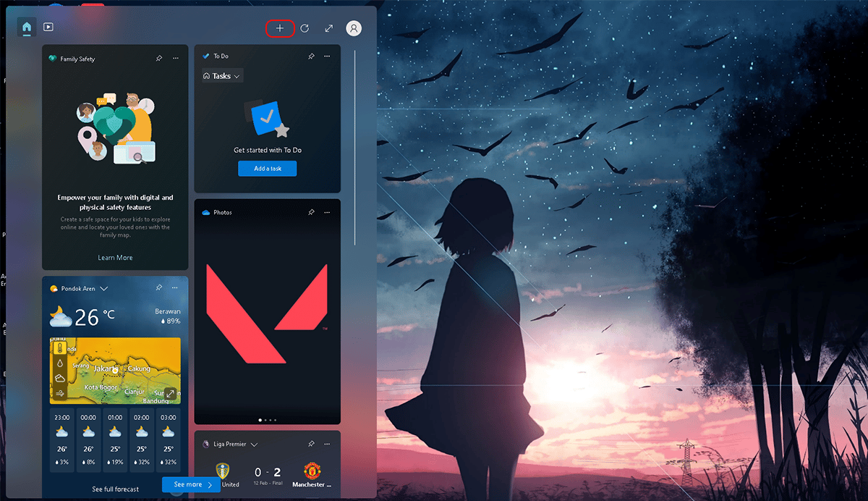Expand the Pondok Aren location dropdown
The image size is (868, 501).
104,288
